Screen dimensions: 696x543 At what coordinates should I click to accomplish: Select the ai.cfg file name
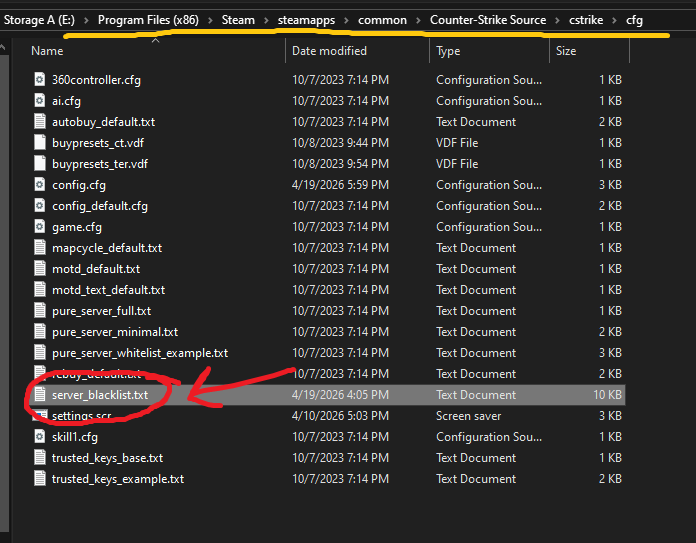point(66,101)
